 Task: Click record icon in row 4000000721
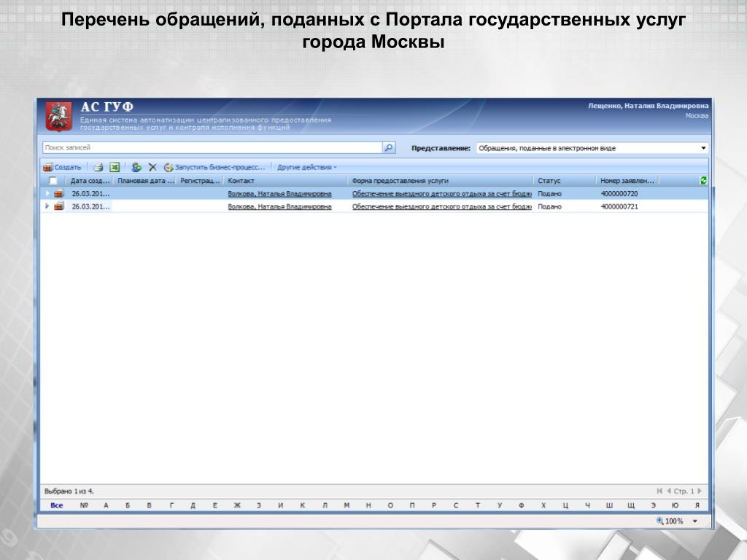pos(59,206)
